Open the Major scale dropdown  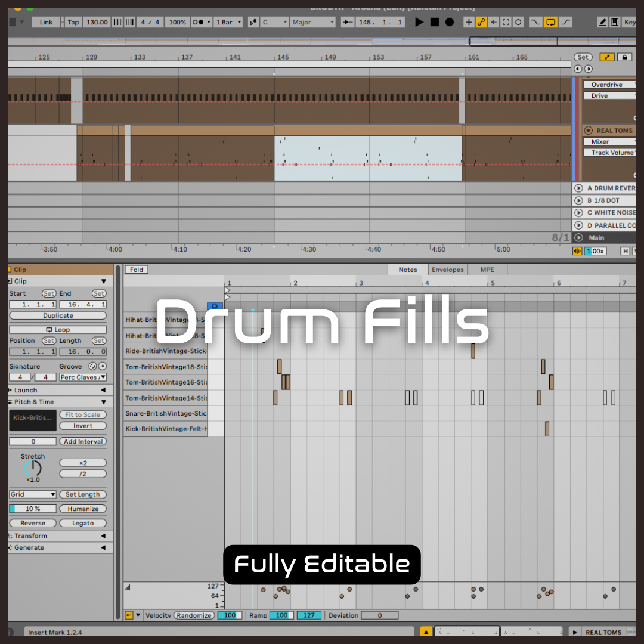tap(314, 22)
